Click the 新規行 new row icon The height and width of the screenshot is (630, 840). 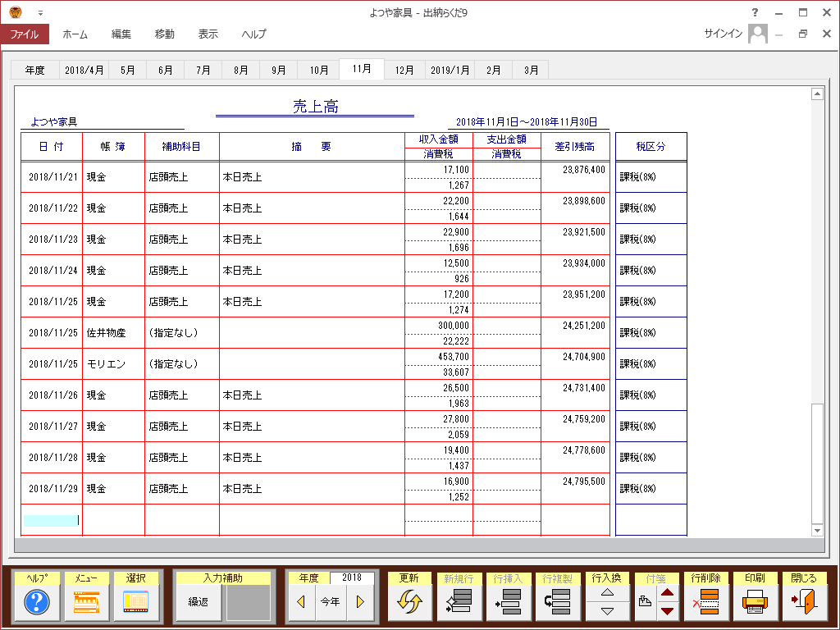(459, 602)
